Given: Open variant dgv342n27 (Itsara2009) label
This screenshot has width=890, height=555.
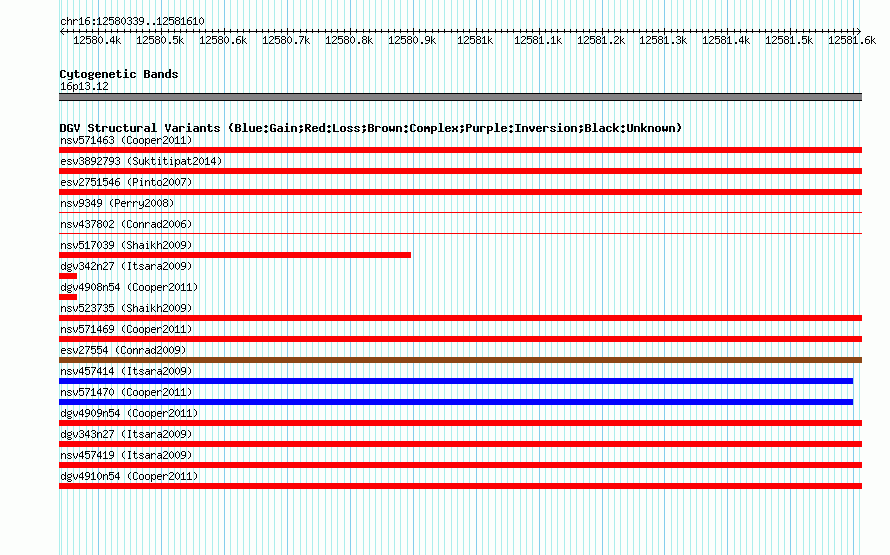Looking at the screenshot, I should click(x=126, y=266).
